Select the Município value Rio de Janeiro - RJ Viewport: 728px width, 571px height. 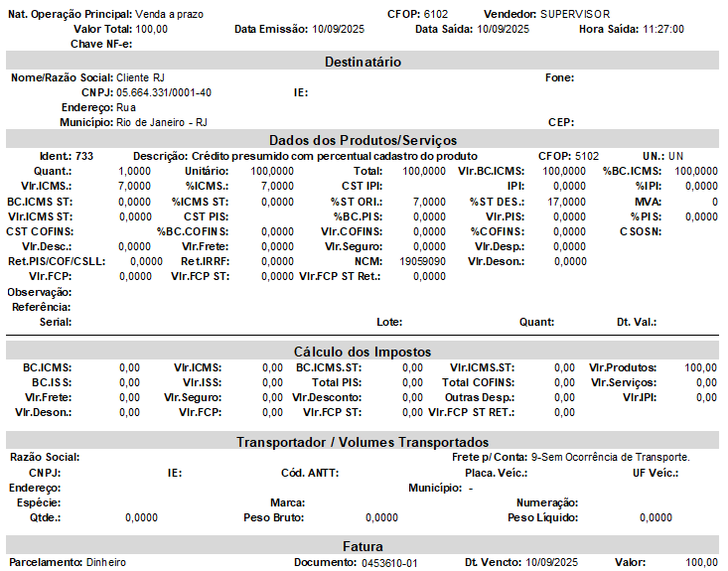[x=162, y=122]
